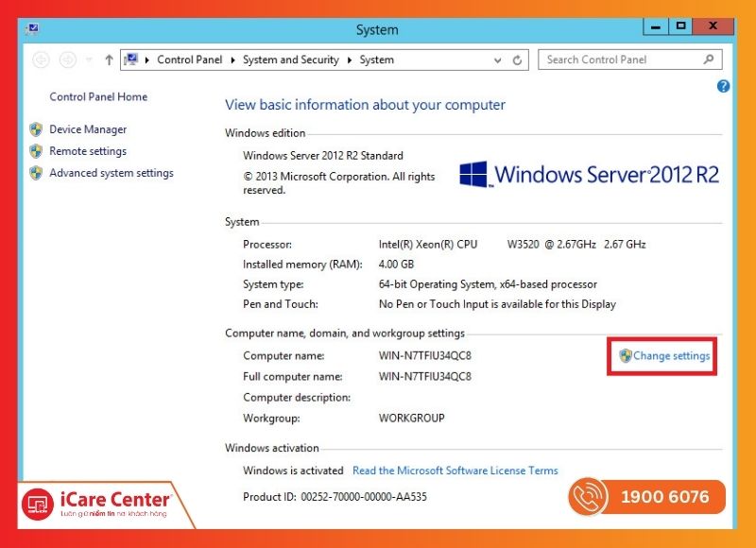Go up one level with the up arrow

(109, 60)
